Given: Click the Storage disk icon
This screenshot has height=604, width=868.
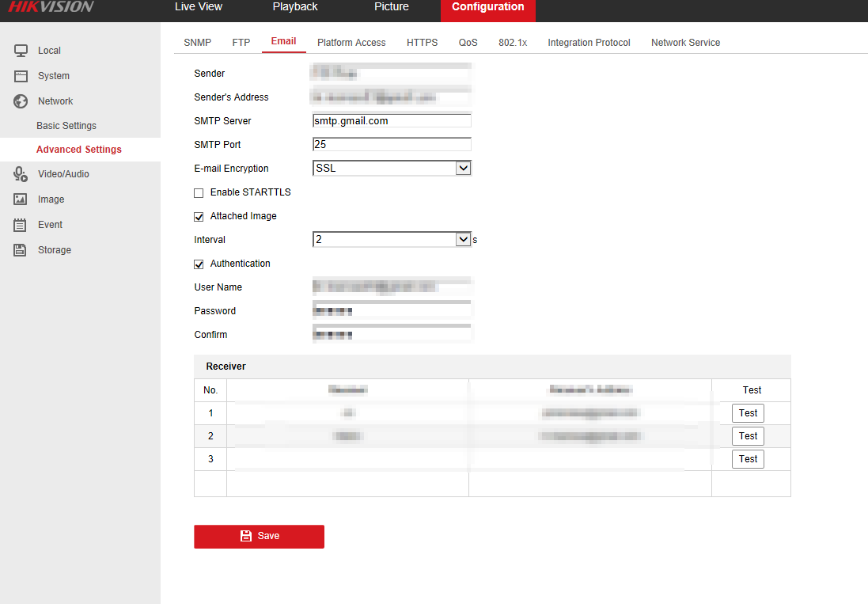Looking at the screenshot, I should pos(21,250).
